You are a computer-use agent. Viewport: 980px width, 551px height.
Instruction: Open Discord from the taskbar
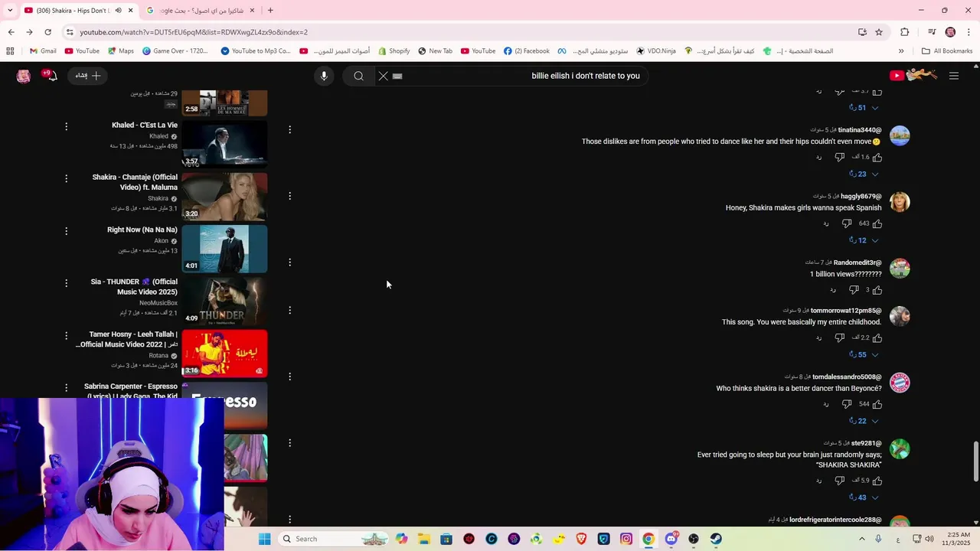(x=671, y=539)
